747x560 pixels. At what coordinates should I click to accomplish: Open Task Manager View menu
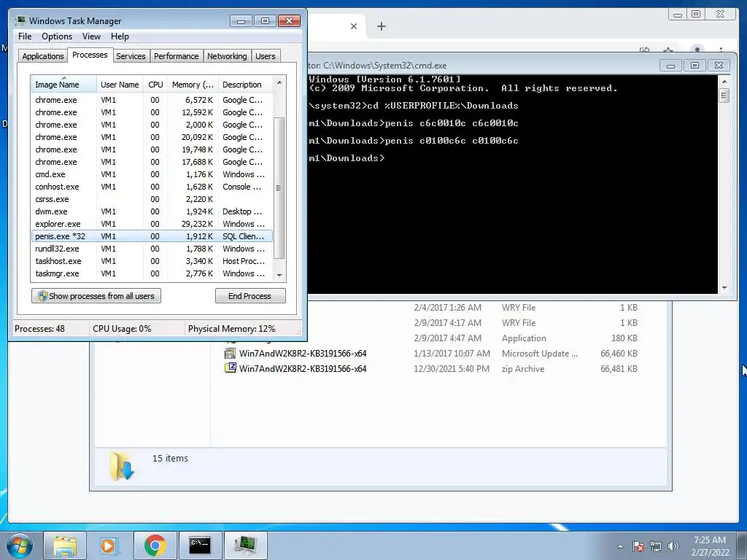tap(91, 36)
